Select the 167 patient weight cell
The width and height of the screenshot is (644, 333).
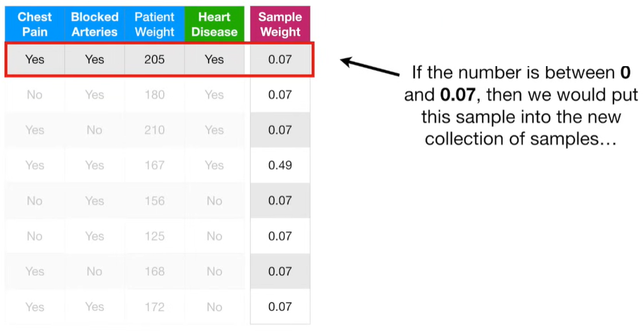point(154,166)
